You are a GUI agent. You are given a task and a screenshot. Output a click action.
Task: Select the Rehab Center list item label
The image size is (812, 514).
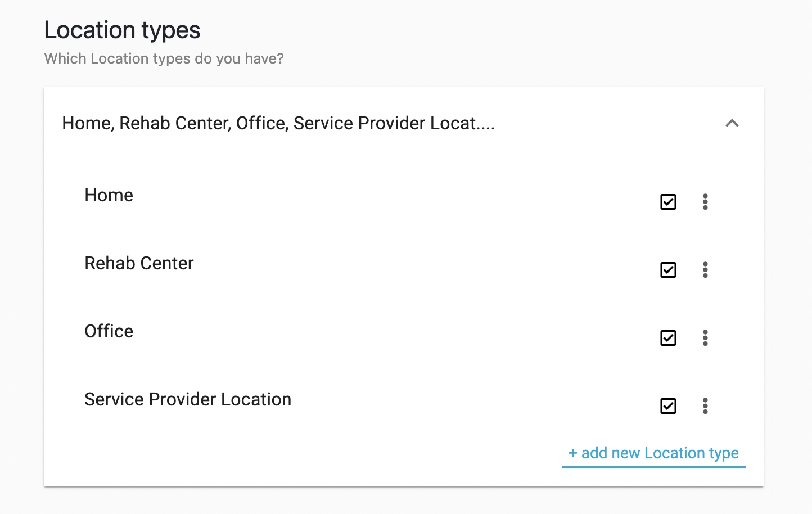click(x=139, y=263)
